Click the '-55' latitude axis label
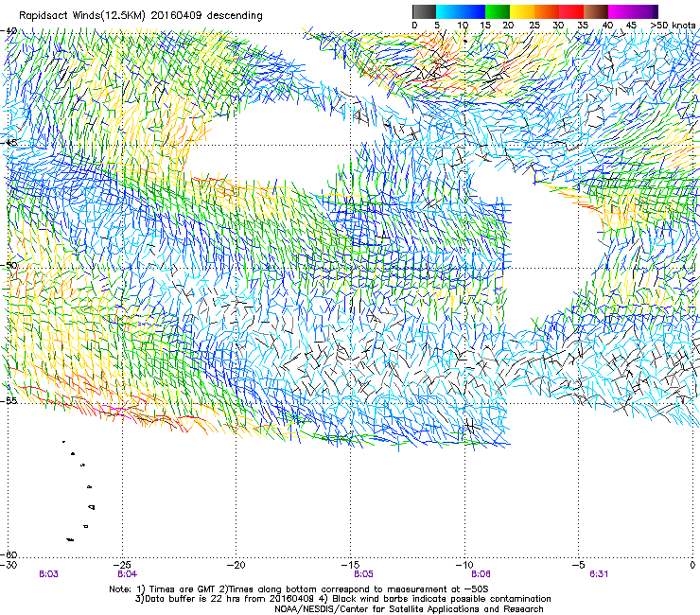The width and height of the screenshot is (700, 615). coord(9,400)
